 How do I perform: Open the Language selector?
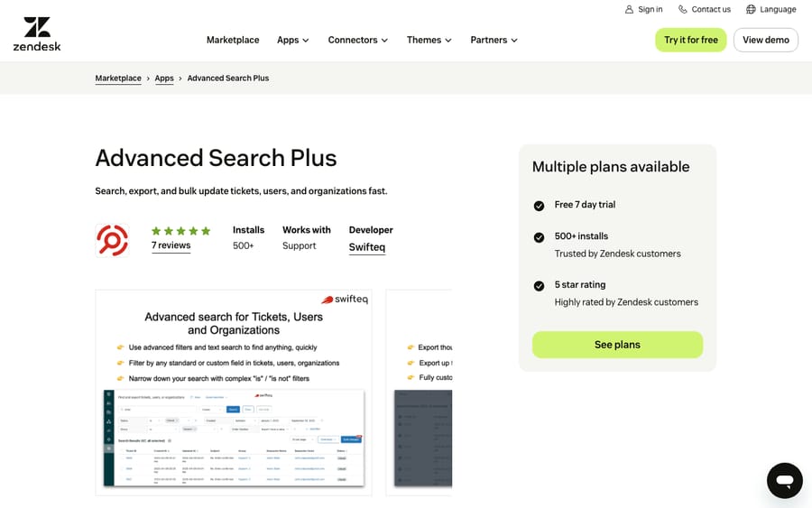(771, 9)
